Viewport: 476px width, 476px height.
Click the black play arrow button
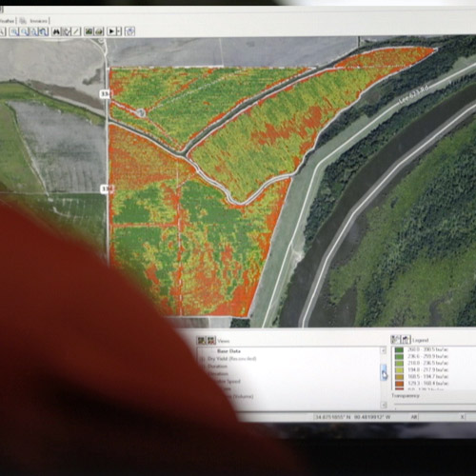click(111, 31)
